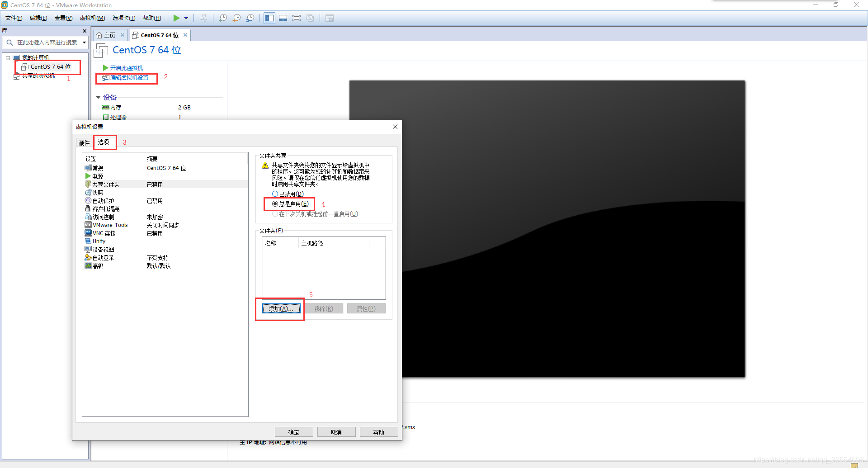868x468 pixels.
Task: Select the 电源 settings row
Action: coord(165,176)
